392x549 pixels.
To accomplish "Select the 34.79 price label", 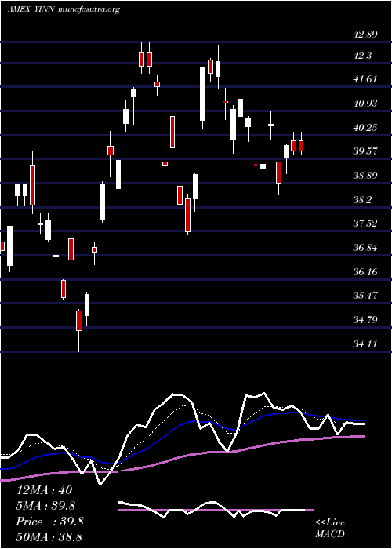I will point(365,320).
